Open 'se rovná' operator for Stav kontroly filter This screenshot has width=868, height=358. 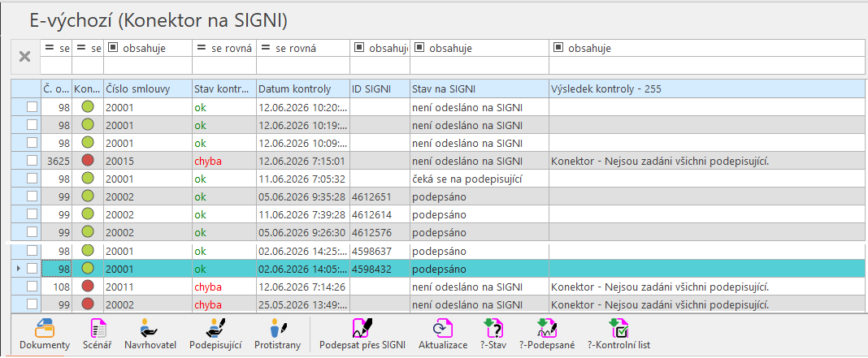coord(224,48)
